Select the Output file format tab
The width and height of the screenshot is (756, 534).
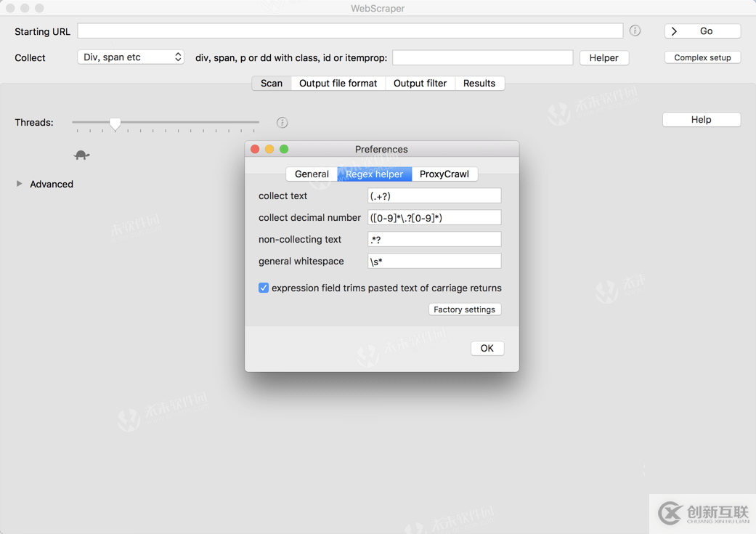pyautogui.click(x=338, y=83)
